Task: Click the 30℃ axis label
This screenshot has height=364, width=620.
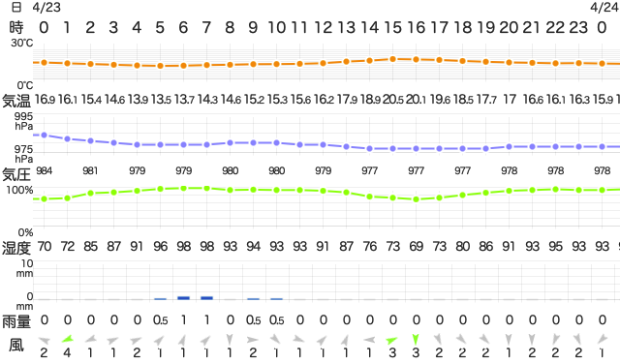Action: coord(22,43)
